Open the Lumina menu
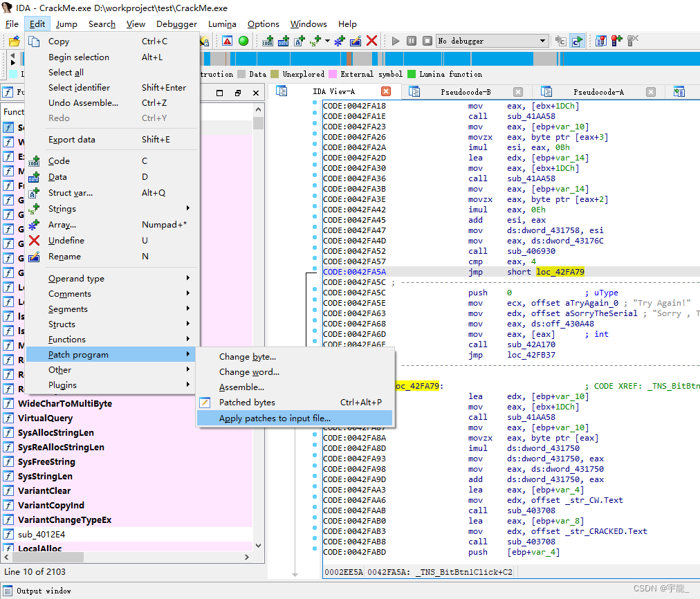700x599 pixels. coord(222,24)
